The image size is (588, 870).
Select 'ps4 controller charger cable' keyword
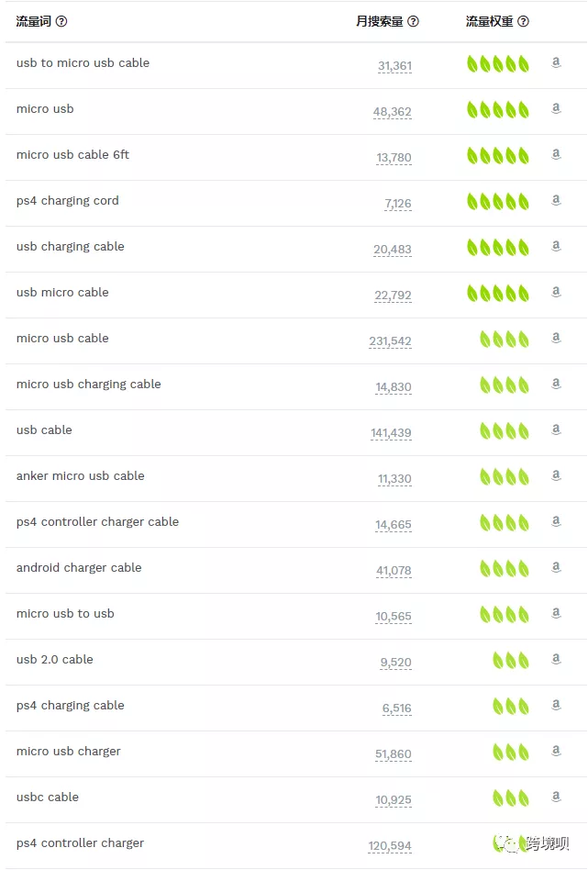click(97, 522)
